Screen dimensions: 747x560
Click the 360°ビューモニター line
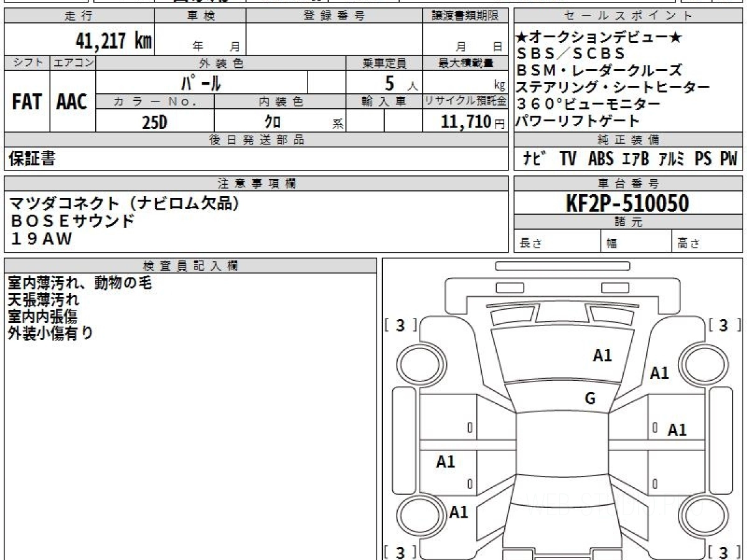pyautogui.click(x=588, y=104)
